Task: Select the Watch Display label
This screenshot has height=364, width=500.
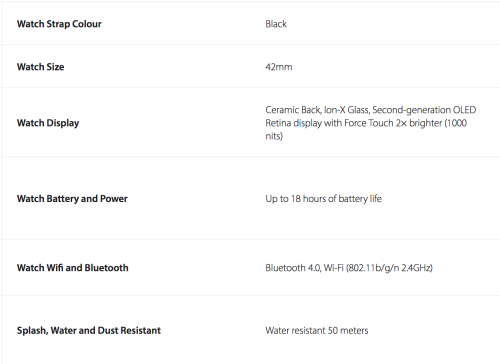Action: tap(48, 123)
